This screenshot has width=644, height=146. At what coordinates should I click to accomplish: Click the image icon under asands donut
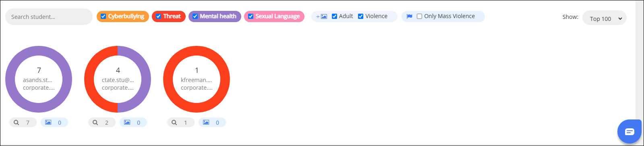pos(48,122)
